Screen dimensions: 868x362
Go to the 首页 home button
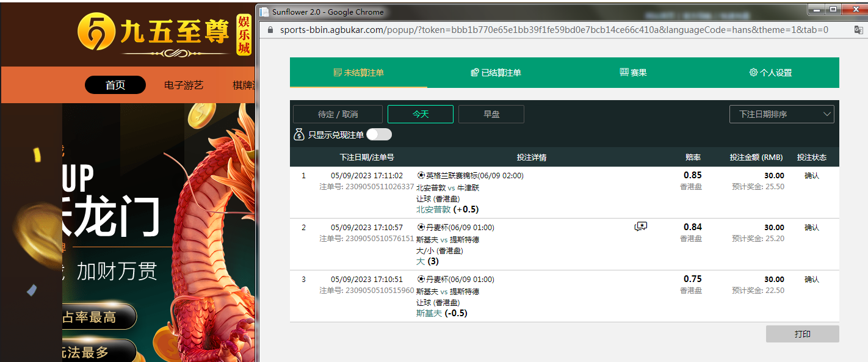[x=115, y=85]
